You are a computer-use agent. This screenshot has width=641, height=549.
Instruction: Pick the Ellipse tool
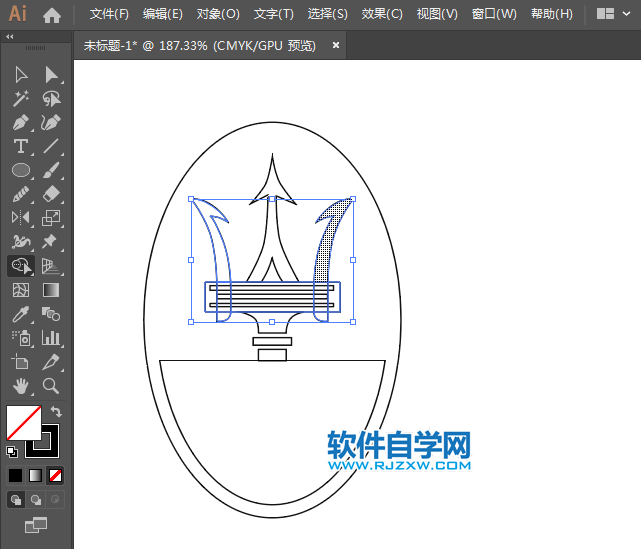pyautogui.click(x=21, y=170)
